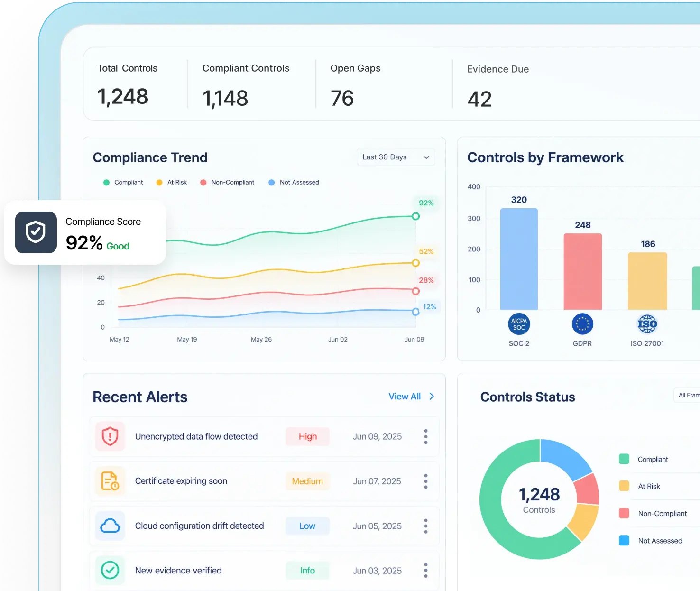Click the 28% endpoint marker on red line
The image size is (700, 591).
[416, 291]
